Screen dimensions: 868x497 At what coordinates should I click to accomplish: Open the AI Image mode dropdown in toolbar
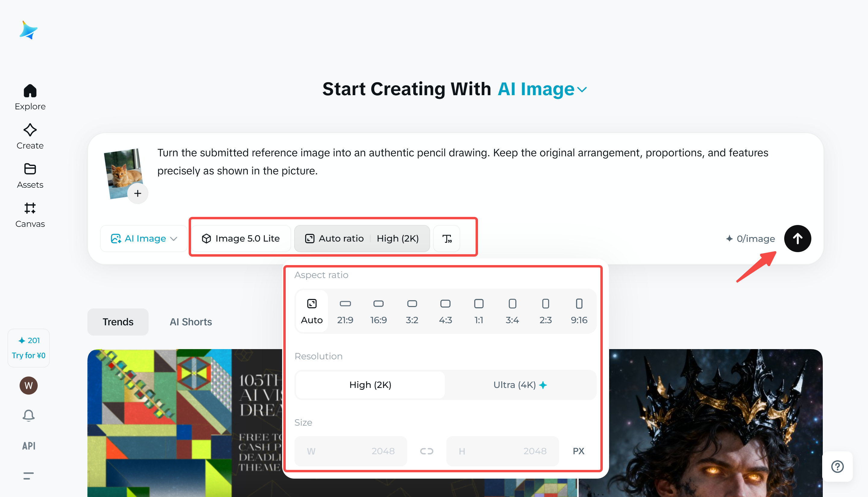click(144, 239)
